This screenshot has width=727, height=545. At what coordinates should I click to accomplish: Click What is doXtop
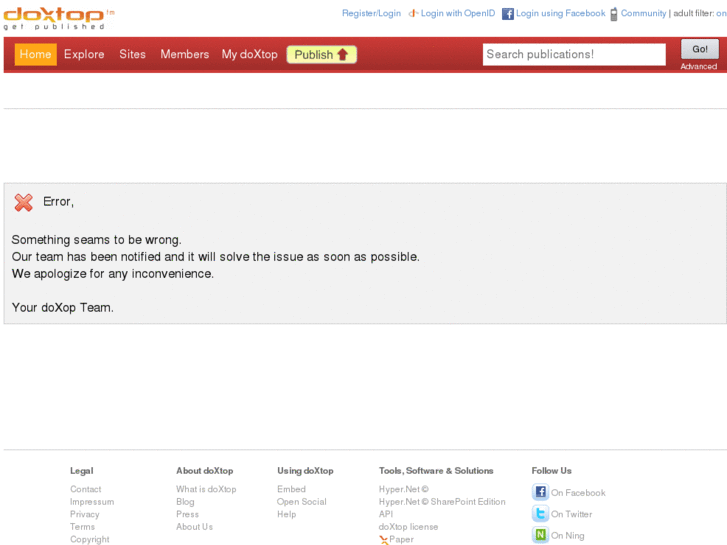click(206, 489)
